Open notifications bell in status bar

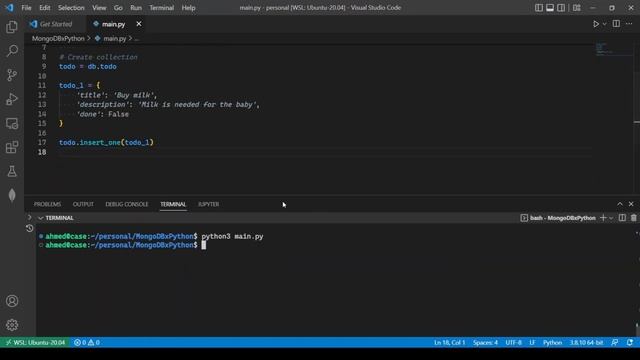click(x=630, y=342)
